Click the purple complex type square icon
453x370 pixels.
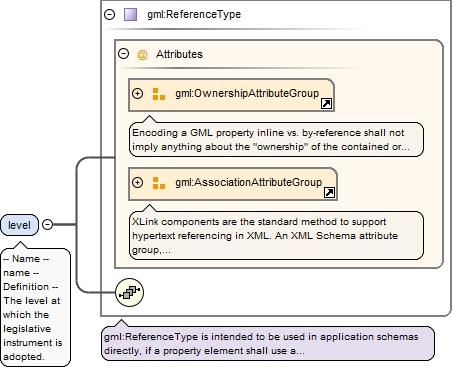pos(130,15)
